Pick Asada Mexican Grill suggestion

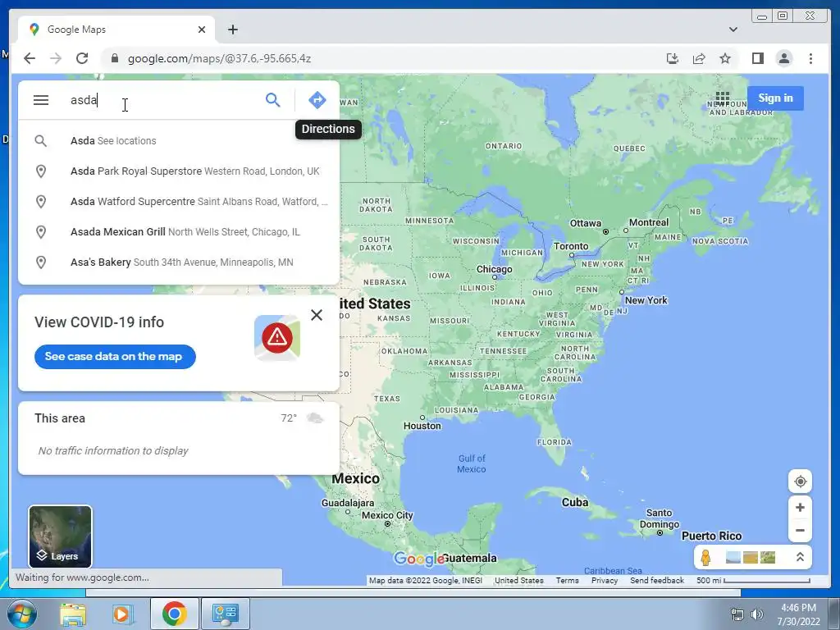[179, 232]
